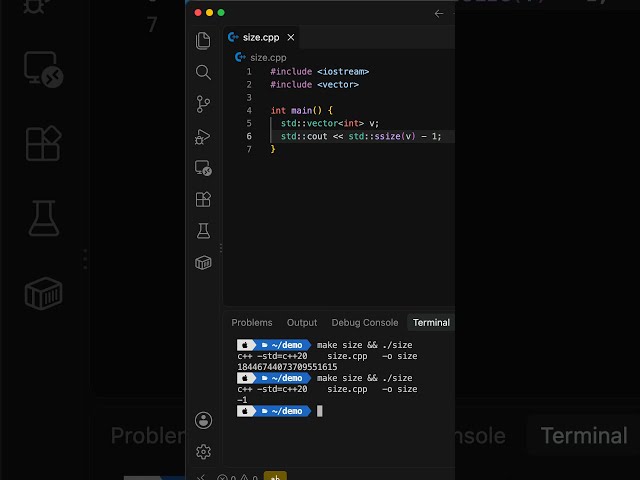
Task: Open the Source Control view
Action: pos(203,104)
